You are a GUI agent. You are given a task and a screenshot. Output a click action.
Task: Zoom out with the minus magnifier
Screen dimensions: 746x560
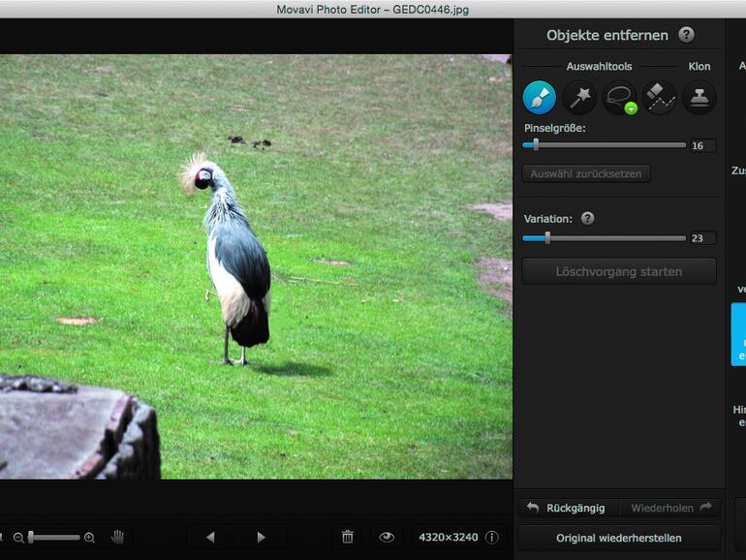click(18, 538)
